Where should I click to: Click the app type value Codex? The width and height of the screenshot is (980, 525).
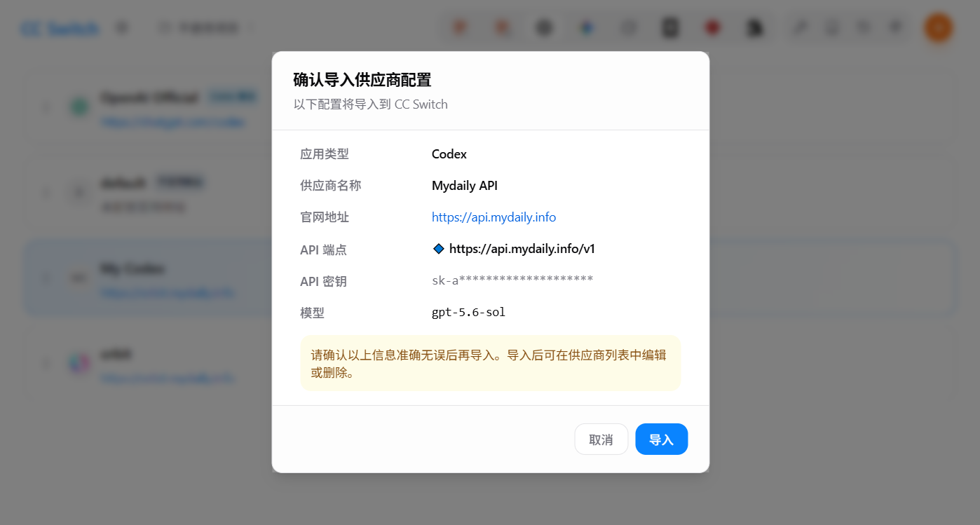pos(449,154)
